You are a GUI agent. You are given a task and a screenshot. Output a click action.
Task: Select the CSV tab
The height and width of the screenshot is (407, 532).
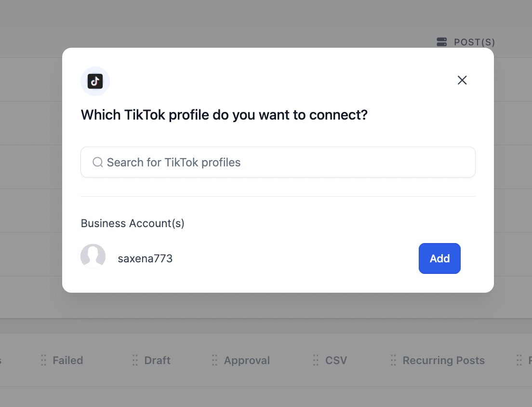coord(336,360)
